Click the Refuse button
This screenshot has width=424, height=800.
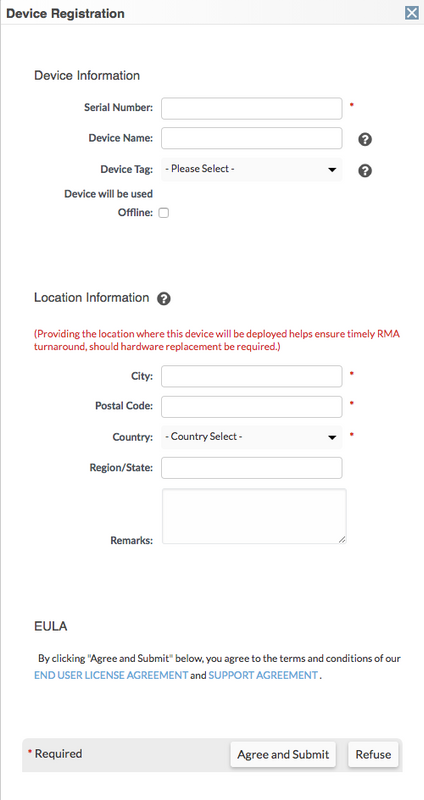click(x=373, y=754)
